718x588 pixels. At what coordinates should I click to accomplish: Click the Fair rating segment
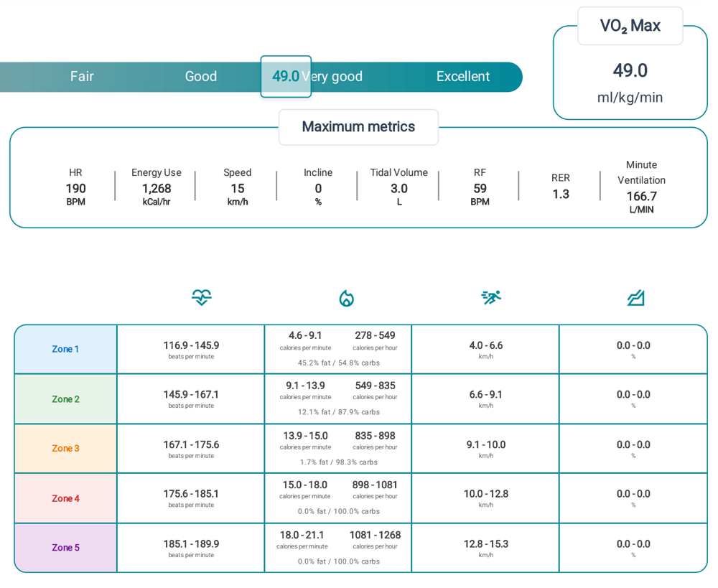click(x=82, y=77)
